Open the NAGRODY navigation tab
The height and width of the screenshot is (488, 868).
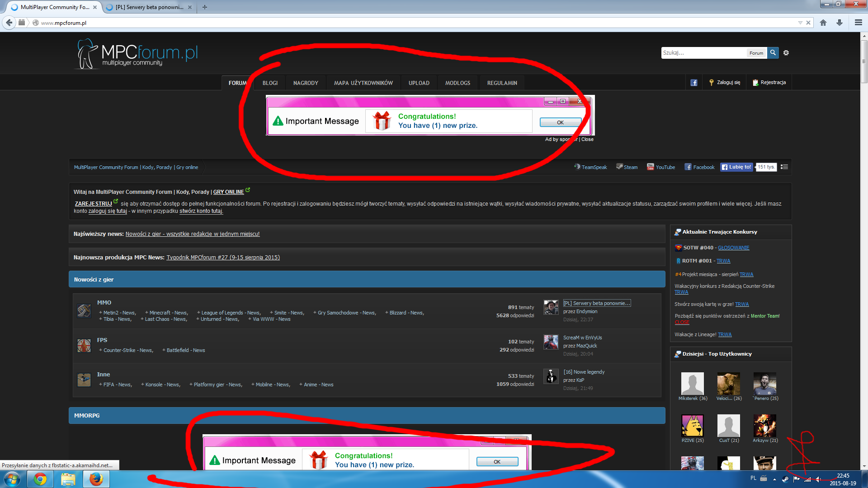click(x=306, y=83)
